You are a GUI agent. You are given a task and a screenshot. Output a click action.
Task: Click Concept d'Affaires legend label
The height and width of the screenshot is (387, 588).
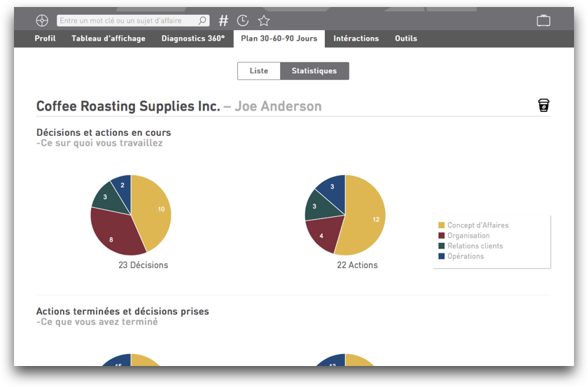[x=478, y=225]
